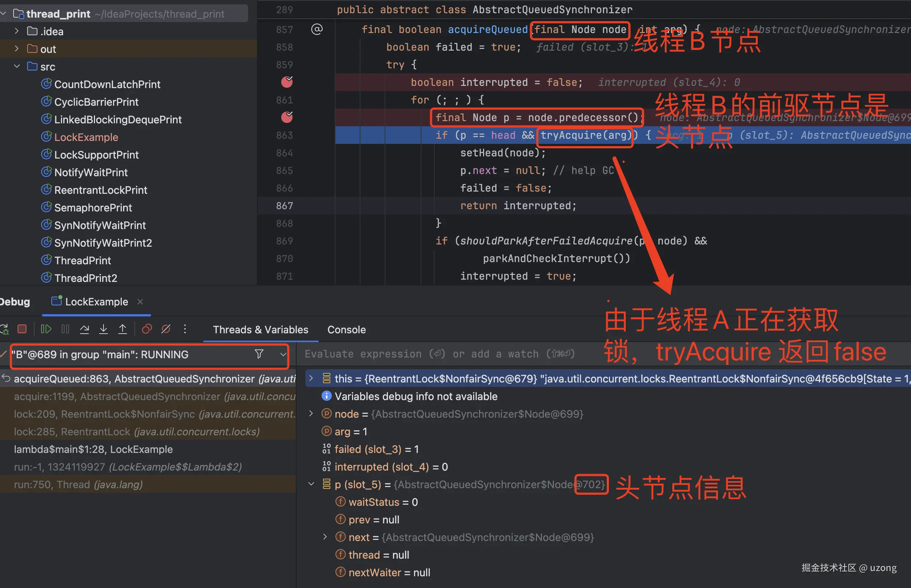Click the Step Out icon
This screenshot has height=588, width=911.
123,329
